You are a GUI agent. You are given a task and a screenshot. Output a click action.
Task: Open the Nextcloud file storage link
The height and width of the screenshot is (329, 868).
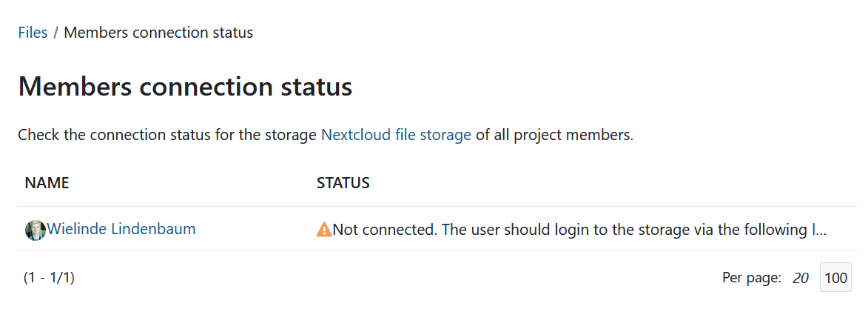tap(396, 135)
